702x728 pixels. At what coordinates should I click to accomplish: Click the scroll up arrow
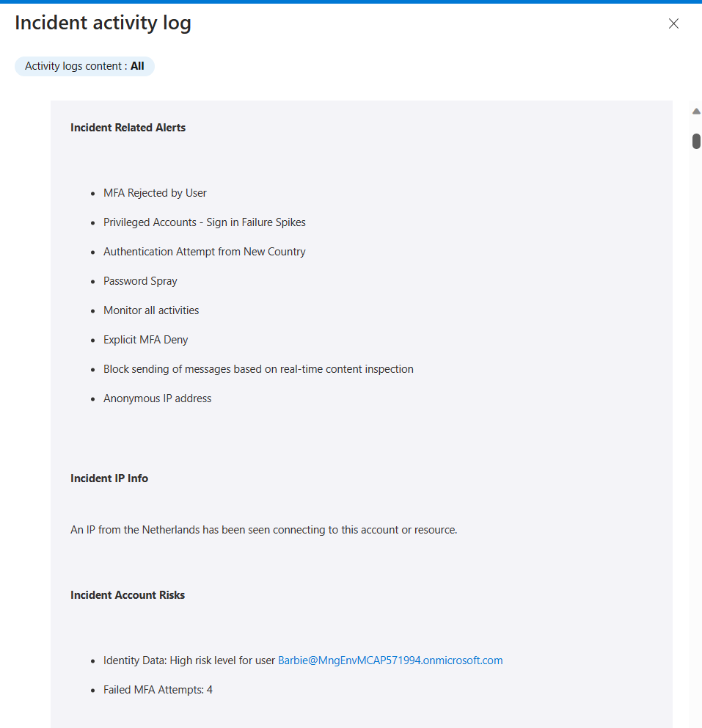[x=696, y=112]
